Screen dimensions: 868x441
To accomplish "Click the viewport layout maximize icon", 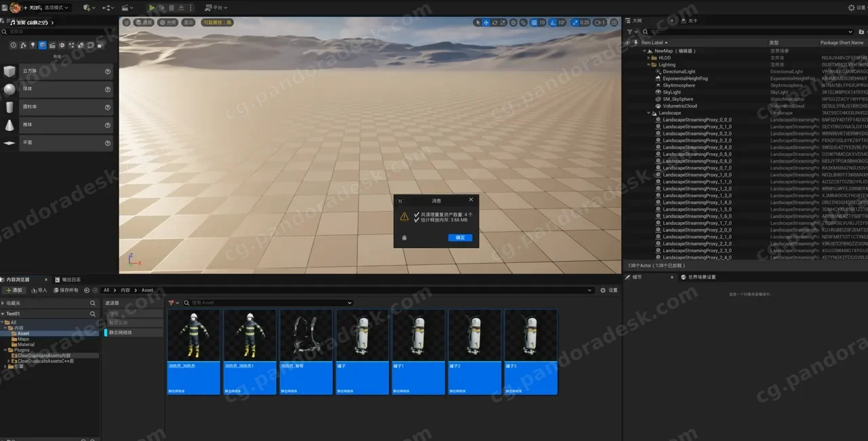I will pyautogui.click(x=614, y=22).
